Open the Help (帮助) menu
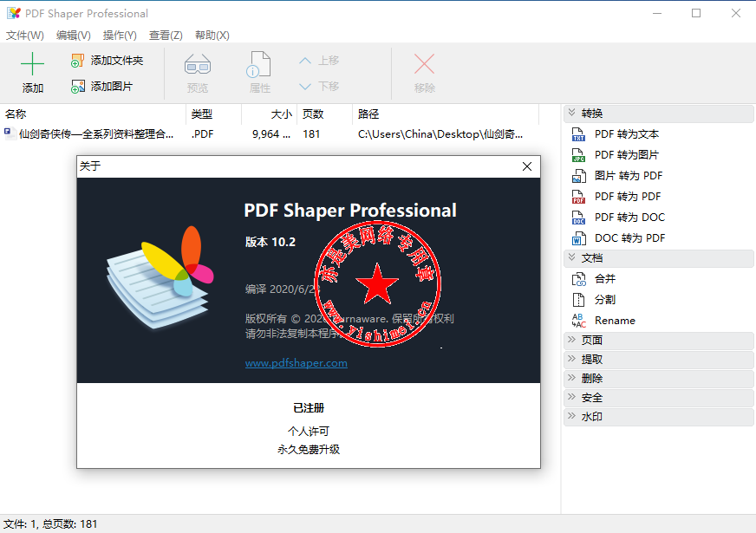Viewport: 756px width, 533px height. click(212, 36)
